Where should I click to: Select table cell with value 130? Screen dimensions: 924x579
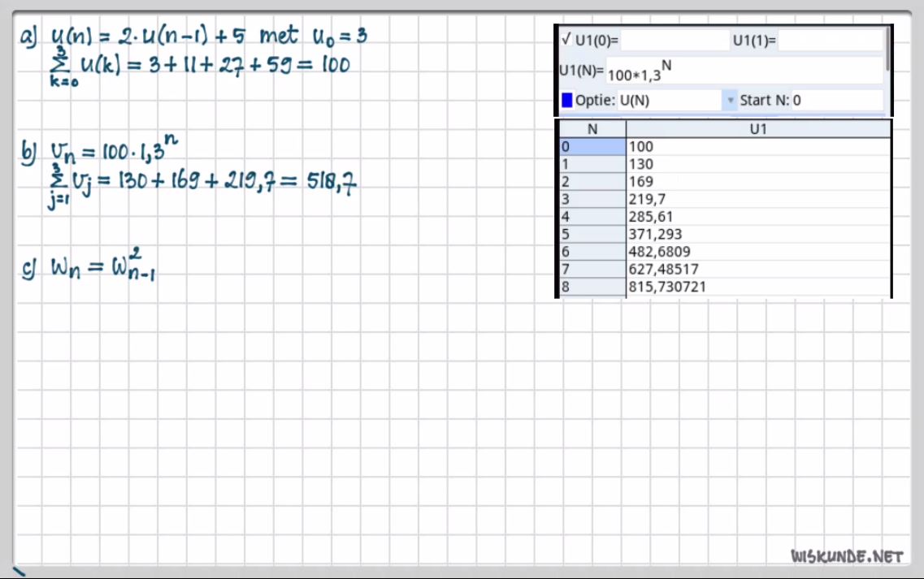click(x=758, y=164)
